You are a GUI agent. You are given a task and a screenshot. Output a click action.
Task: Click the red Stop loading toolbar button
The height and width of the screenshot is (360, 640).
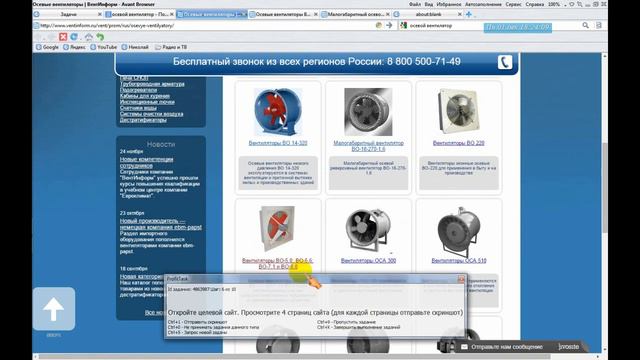[63, 37]
